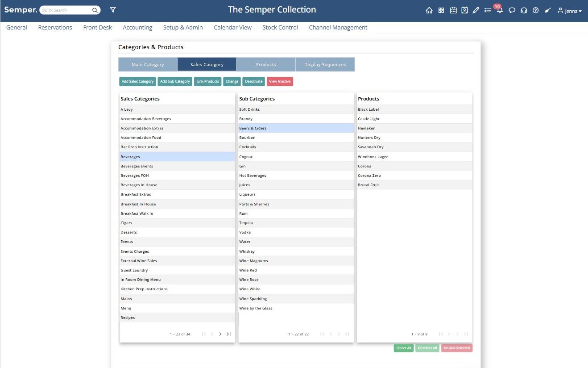The width and height of the screenshot is (588, 368).
Task: Click the pencil edit icon
Action: (476, 10)
